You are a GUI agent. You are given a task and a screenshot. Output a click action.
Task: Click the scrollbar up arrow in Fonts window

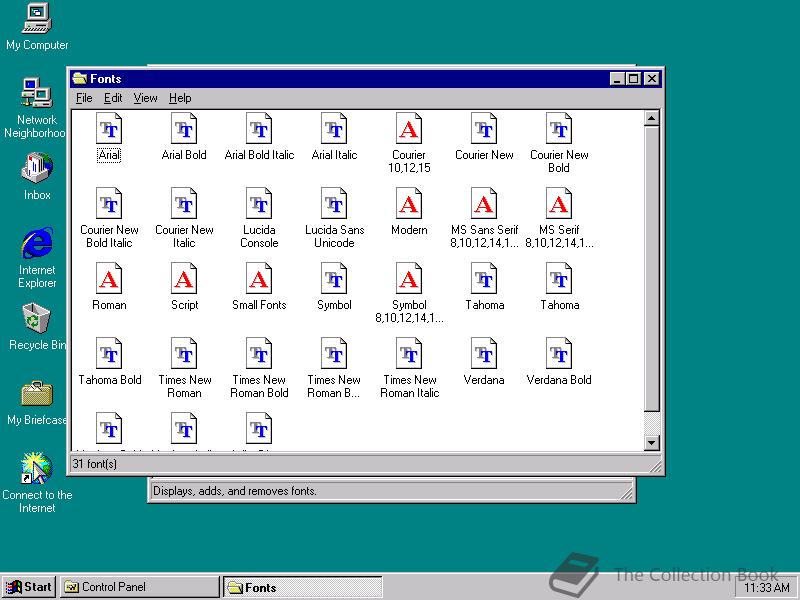[x=652, y=118]
